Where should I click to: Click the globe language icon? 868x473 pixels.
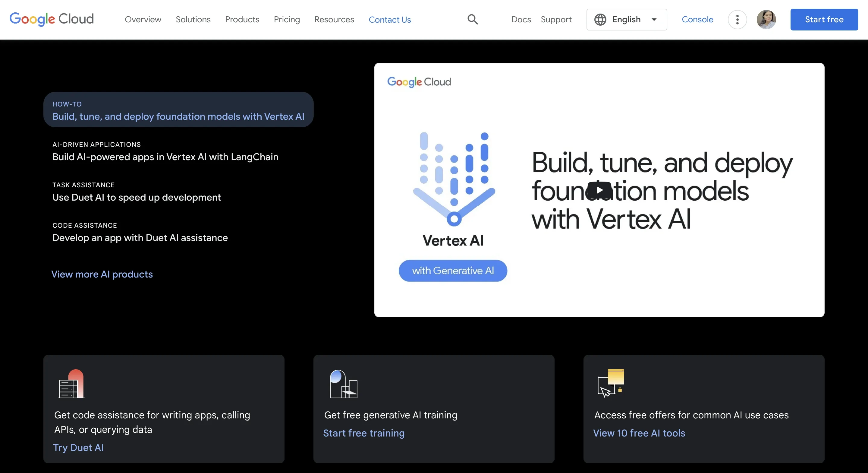coord(600,20)
